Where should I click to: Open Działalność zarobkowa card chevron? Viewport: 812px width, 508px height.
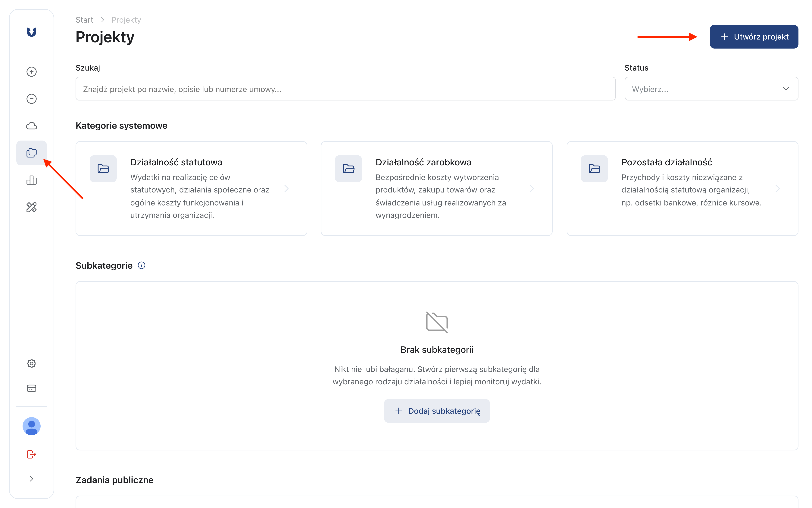click(532, 189)
